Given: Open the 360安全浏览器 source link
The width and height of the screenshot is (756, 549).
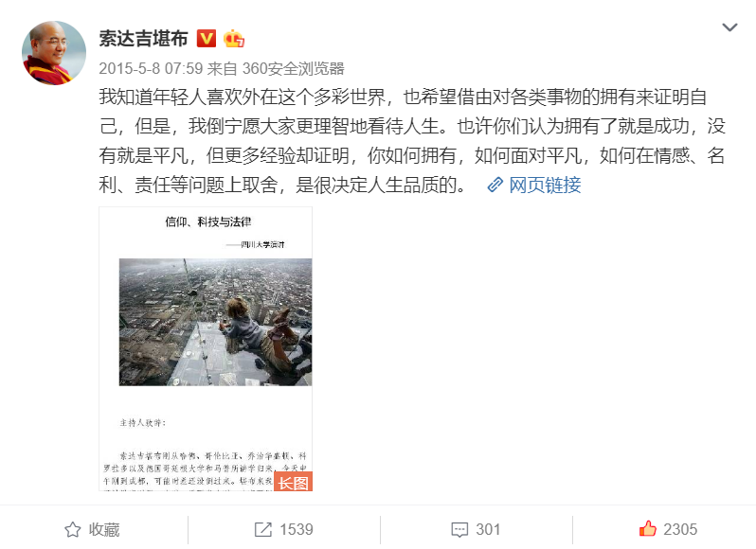Looking at the screenshot, I should 293,69.
